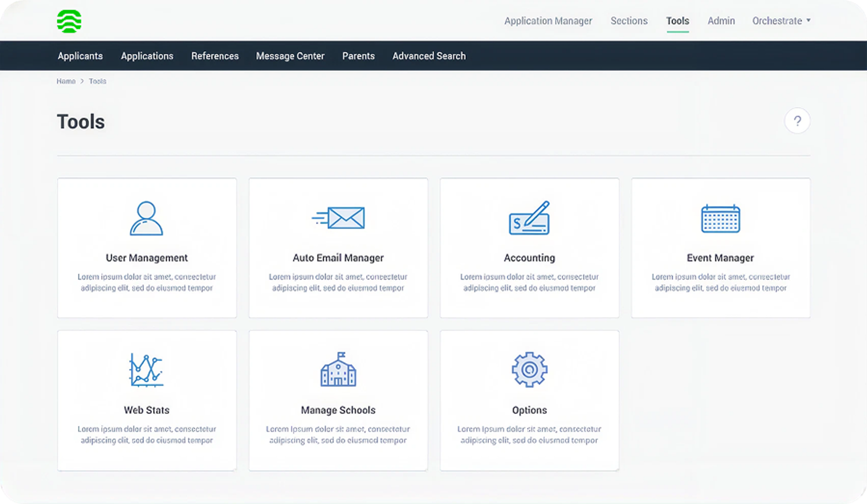This screenshot has width=867, height=504.
Task: Click the question mark help button
Action: [x=797, y=121]
